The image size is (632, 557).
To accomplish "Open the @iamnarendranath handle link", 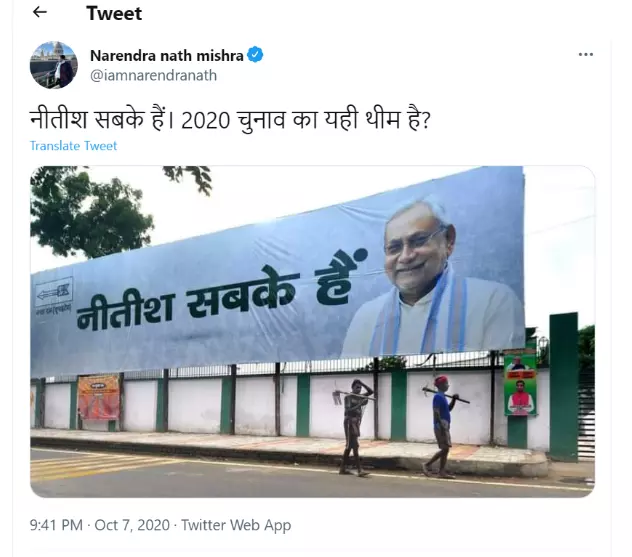I will click(154, 75).
